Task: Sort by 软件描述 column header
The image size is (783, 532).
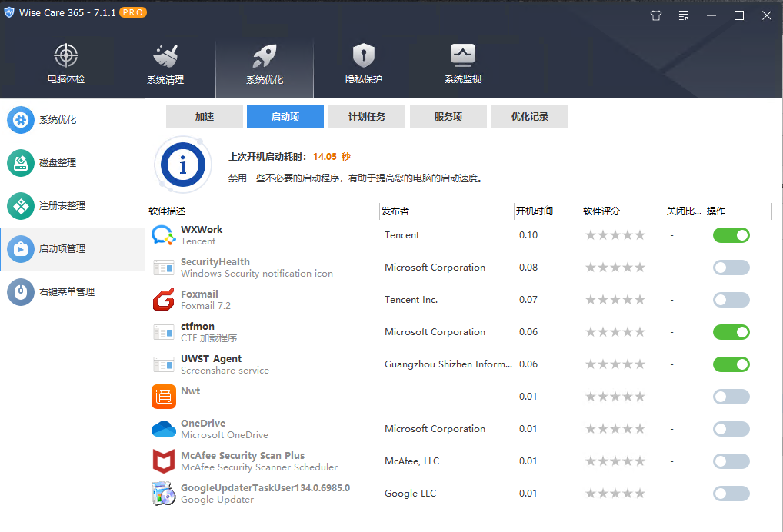Action: (x=262, y=211)
